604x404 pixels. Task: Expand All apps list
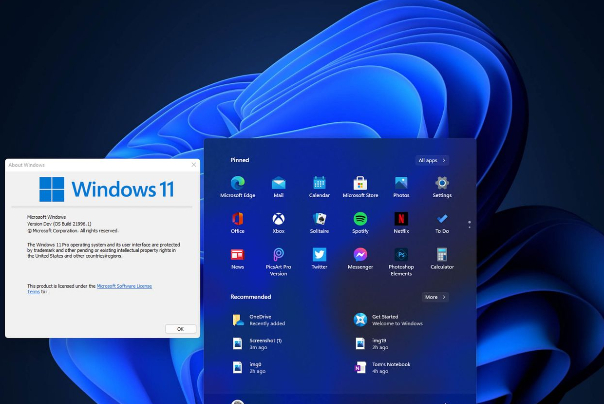coord(432,160)
